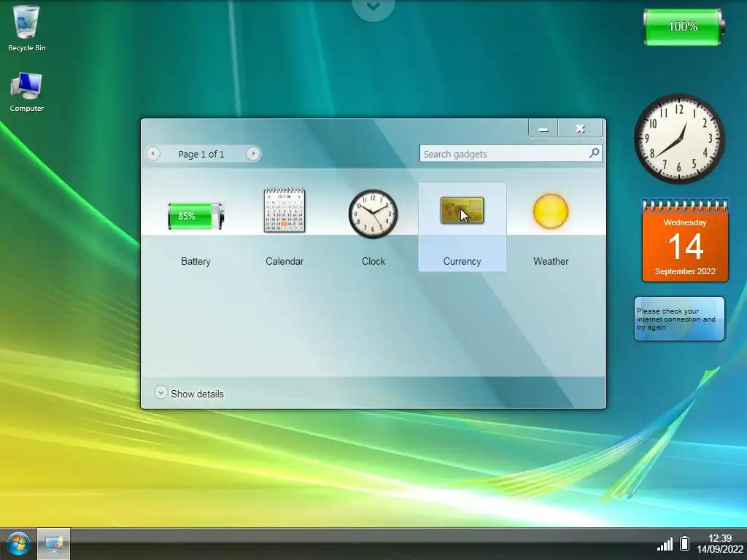Click the gadget gallery taskbar button

click(x=54, y=544)
